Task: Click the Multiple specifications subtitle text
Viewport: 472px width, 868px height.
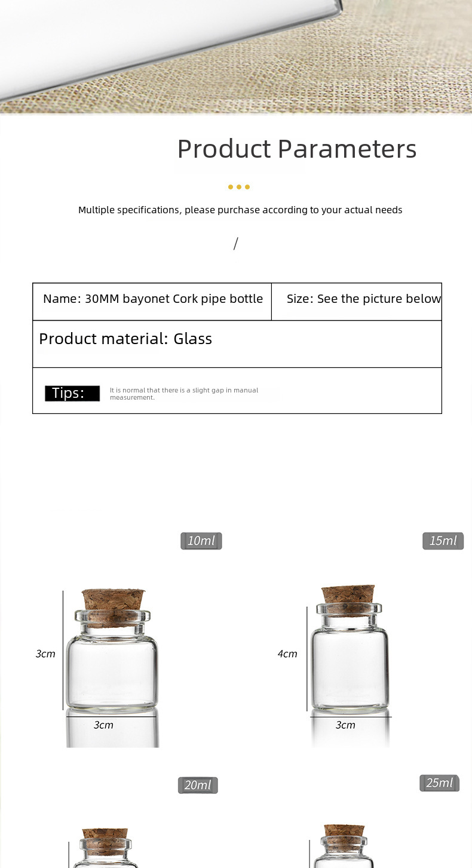Action: (240, 210)
